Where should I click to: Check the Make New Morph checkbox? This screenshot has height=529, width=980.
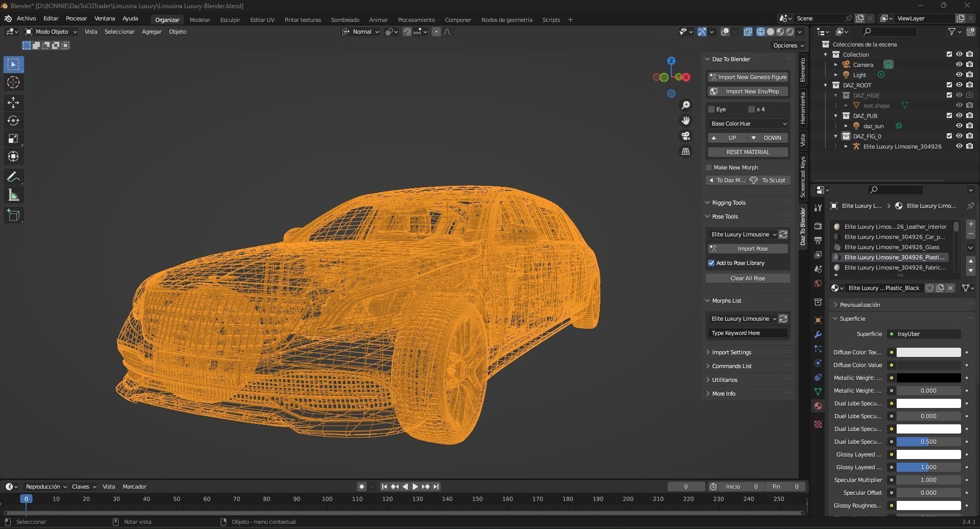coord(709,167)
